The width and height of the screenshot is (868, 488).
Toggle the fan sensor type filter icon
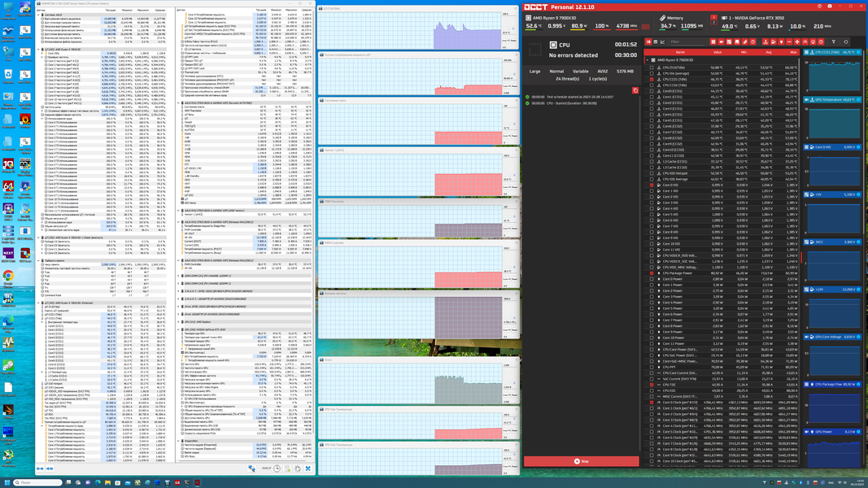pos(797,42)
